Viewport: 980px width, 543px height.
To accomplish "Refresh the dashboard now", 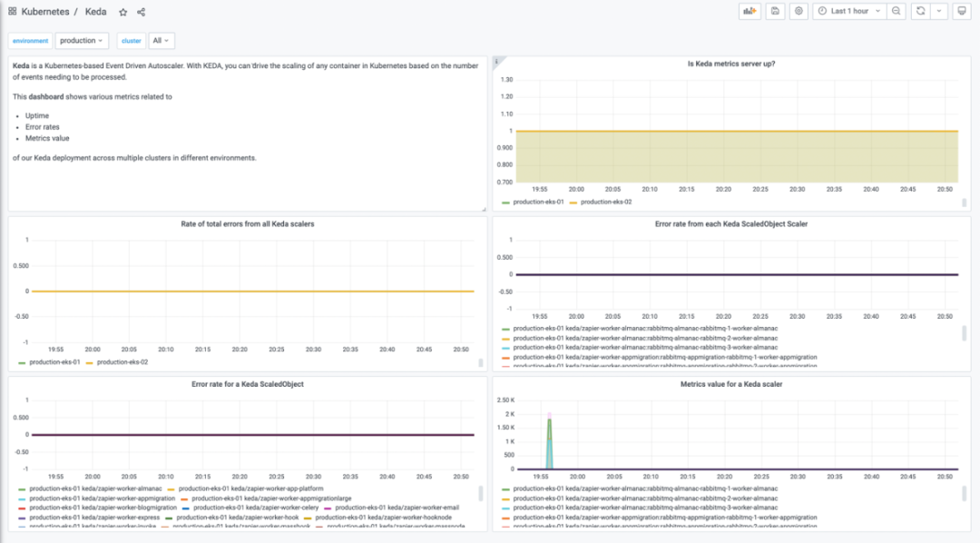I will coord(921,11).
